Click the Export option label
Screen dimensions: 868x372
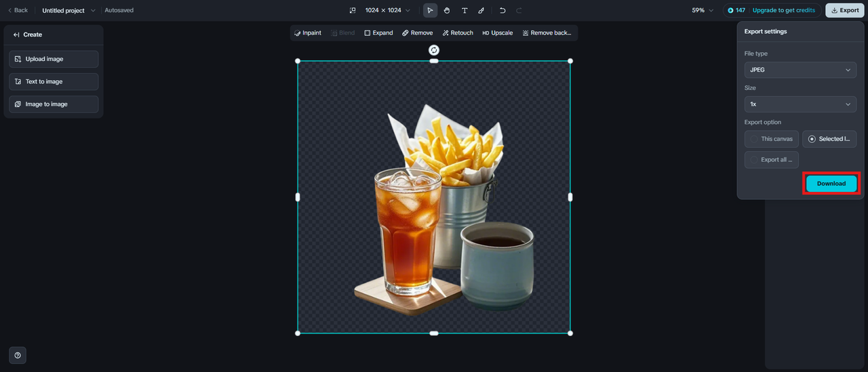click(x=763, y=122)
